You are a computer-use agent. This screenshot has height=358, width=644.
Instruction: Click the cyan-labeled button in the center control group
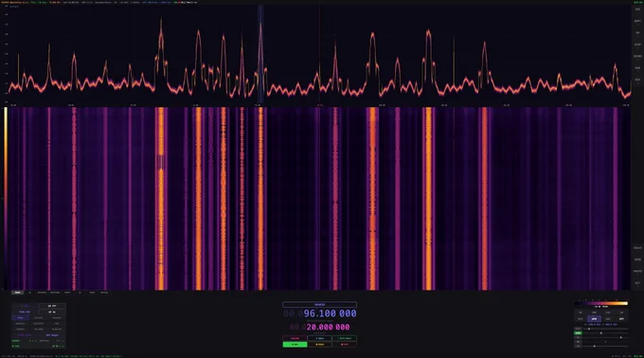click(x=319, y=339)
